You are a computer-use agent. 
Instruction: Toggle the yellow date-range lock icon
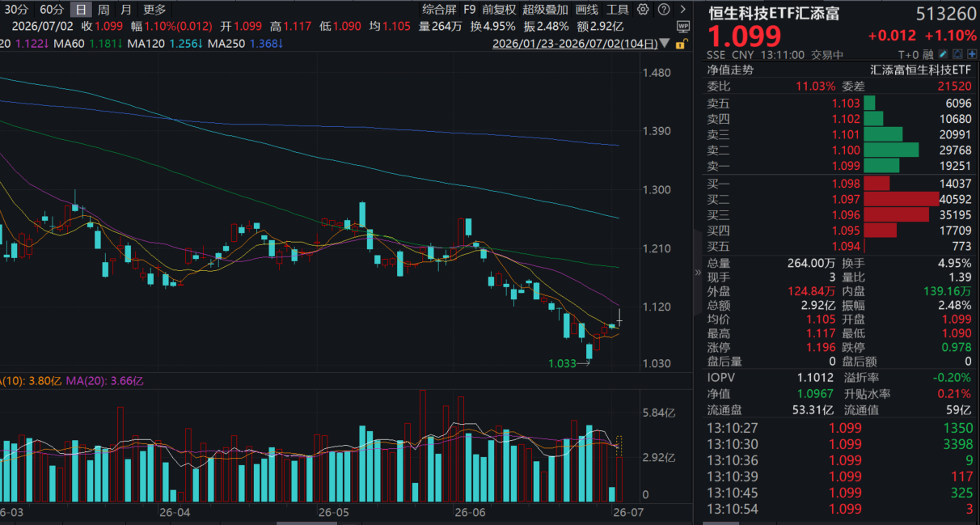click(x=682, y=44)
